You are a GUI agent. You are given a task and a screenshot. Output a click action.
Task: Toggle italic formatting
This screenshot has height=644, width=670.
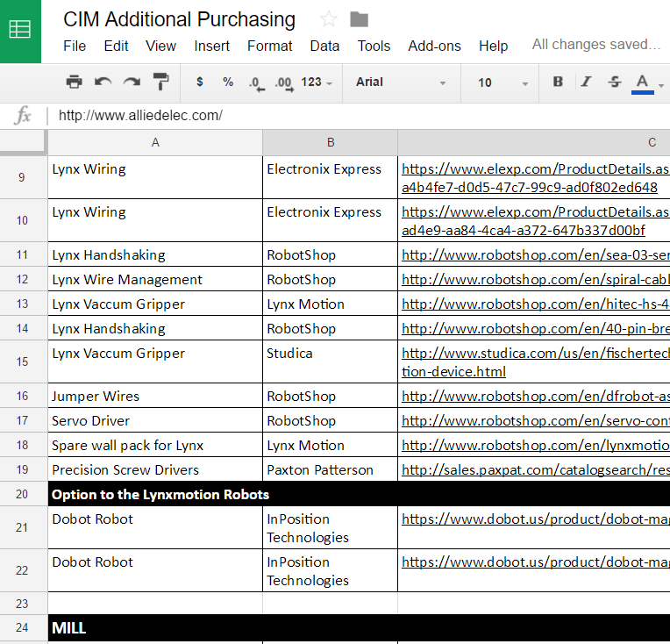[586, 82]
